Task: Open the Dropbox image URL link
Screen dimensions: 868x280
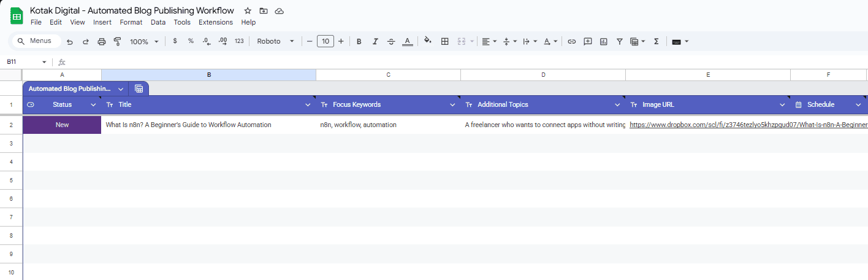Action: pyautogui.click(x=748, y=125)
